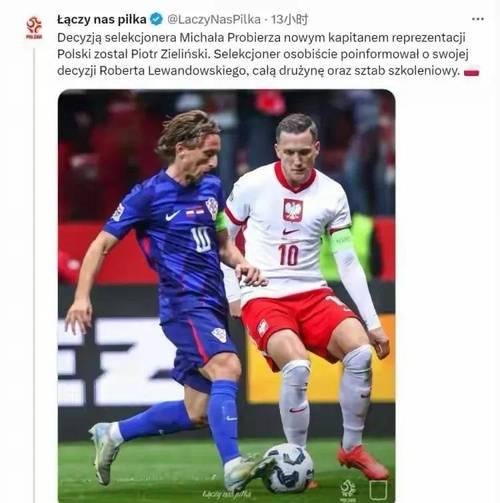500x503 pixels.
Task: Click the Polish flag emoji in tweet
Action: click(x=472, y=72)
